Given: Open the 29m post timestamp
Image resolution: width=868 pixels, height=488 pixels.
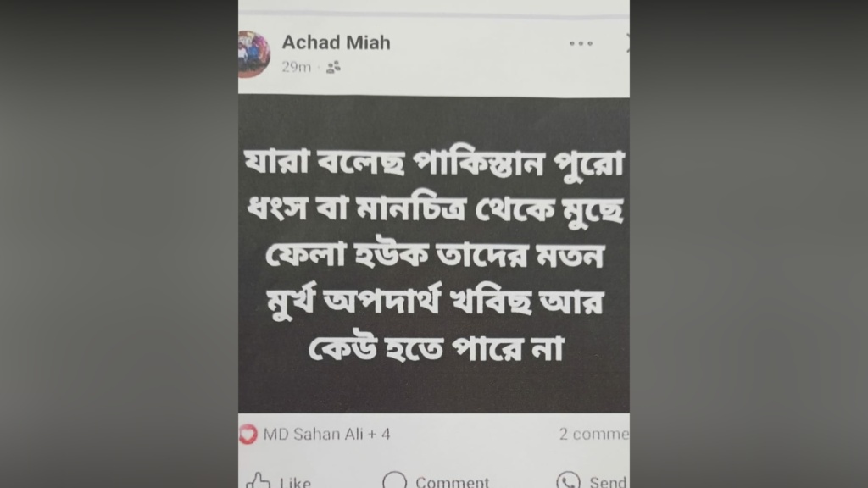Looking at the screenshot, I should point(296,67).
